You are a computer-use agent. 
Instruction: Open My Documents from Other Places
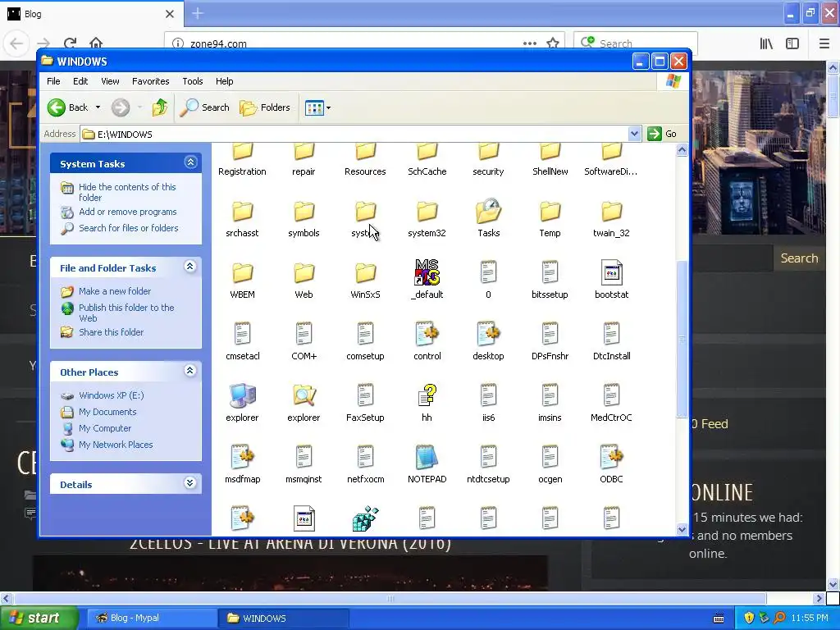pyautogui.click(x=107, y=412)
